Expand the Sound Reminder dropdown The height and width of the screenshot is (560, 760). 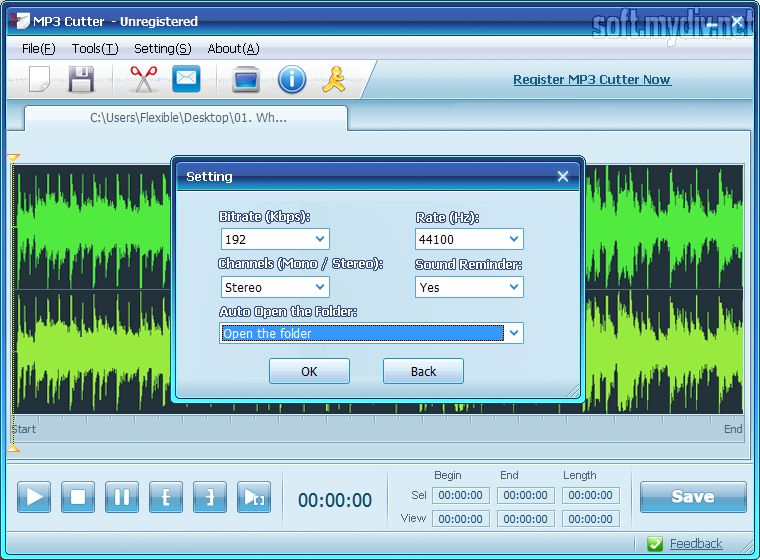pos(469,287)
